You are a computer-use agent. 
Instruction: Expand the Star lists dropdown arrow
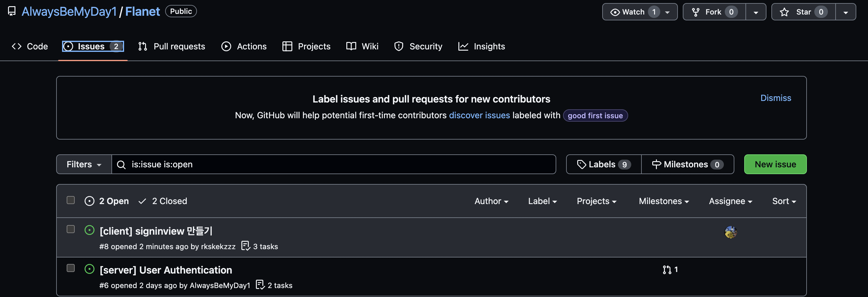point(845,12)
